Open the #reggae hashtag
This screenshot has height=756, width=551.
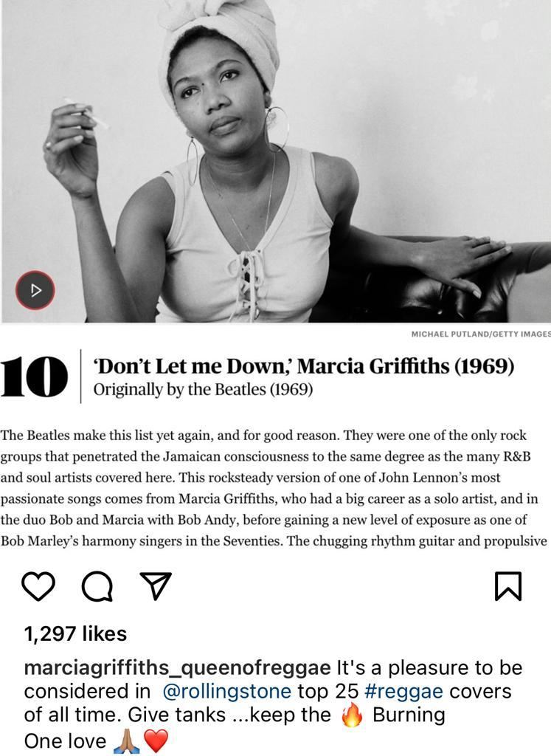(403, 692)
